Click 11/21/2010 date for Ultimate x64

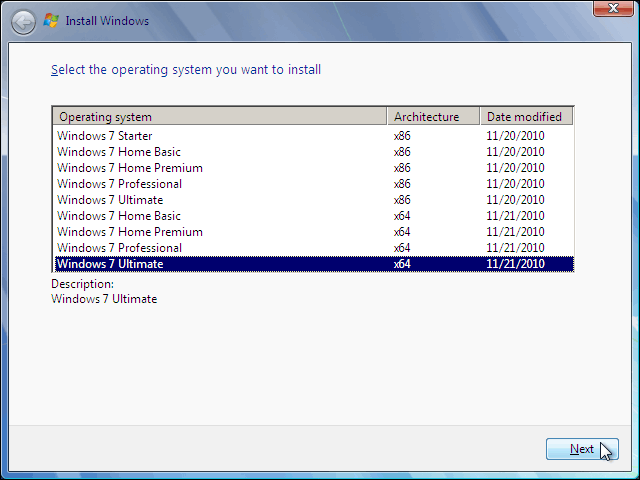pos(515,264)
